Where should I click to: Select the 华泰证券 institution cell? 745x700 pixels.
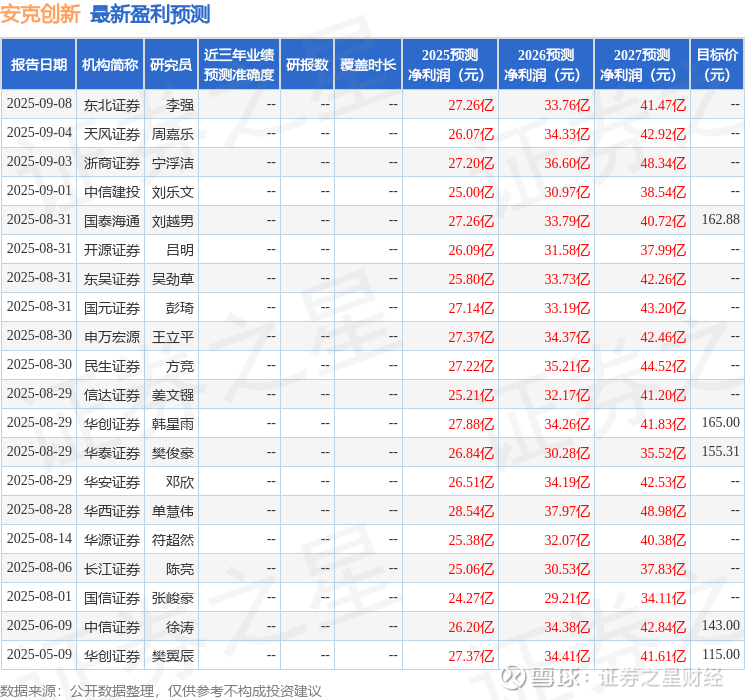coord(112,453)
